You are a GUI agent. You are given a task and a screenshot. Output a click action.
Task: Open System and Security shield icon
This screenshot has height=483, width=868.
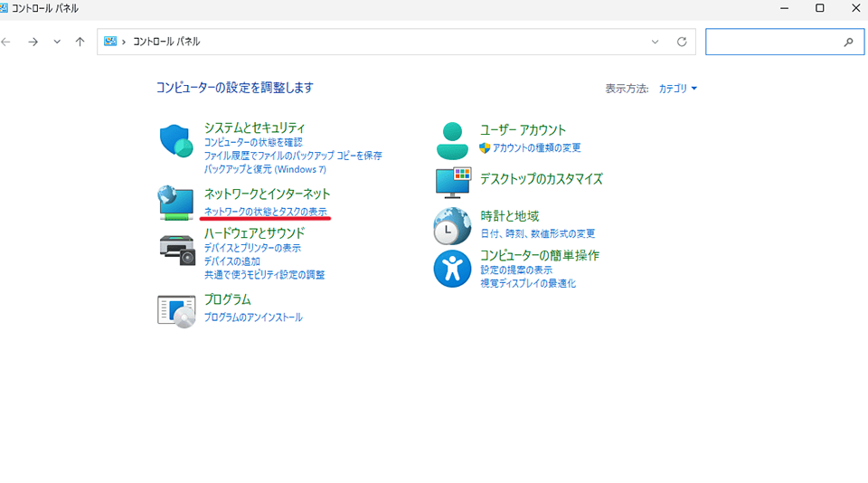coord(176,141)
